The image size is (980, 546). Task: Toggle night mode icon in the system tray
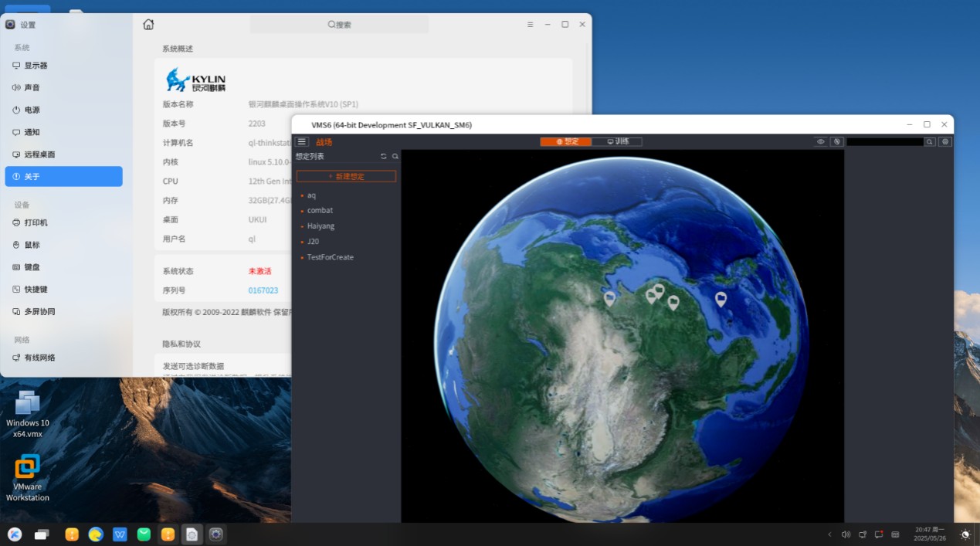965,534
